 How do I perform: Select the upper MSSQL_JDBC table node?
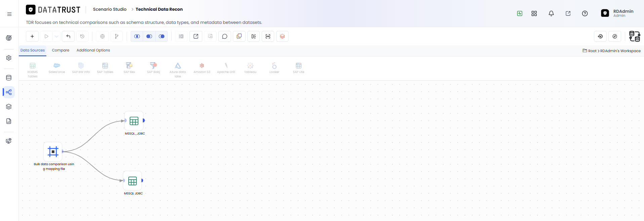[134, 121]
